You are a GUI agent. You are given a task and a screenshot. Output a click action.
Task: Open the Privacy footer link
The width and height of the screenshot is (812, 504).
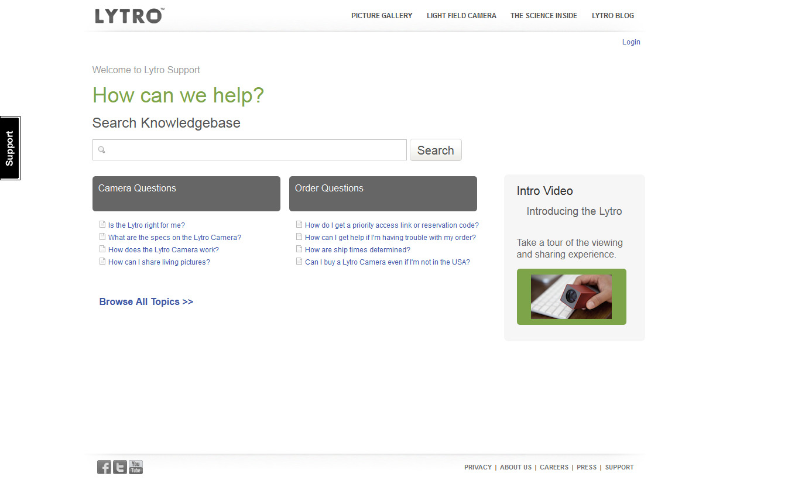[478, 467]
